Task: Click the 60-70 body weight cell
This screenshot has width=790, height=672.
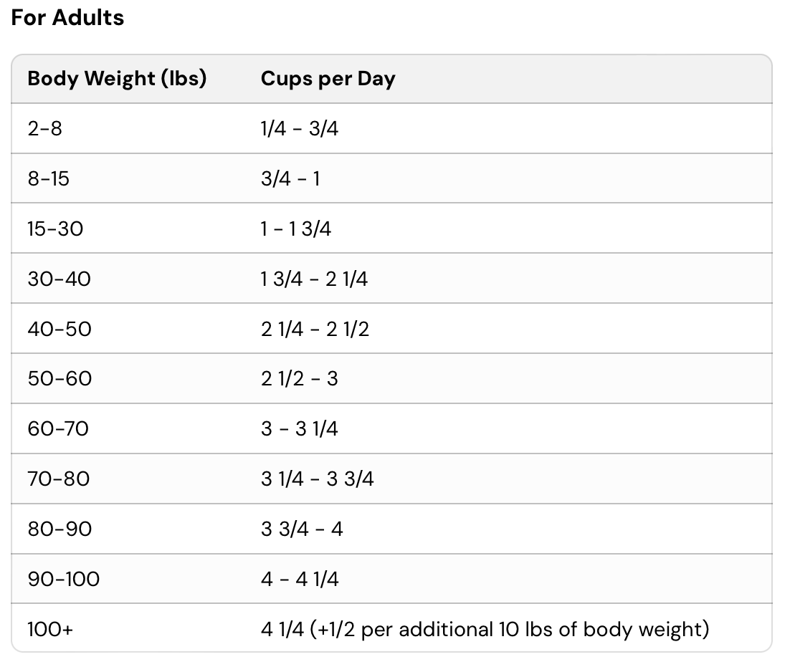Action: coord(58,428)
